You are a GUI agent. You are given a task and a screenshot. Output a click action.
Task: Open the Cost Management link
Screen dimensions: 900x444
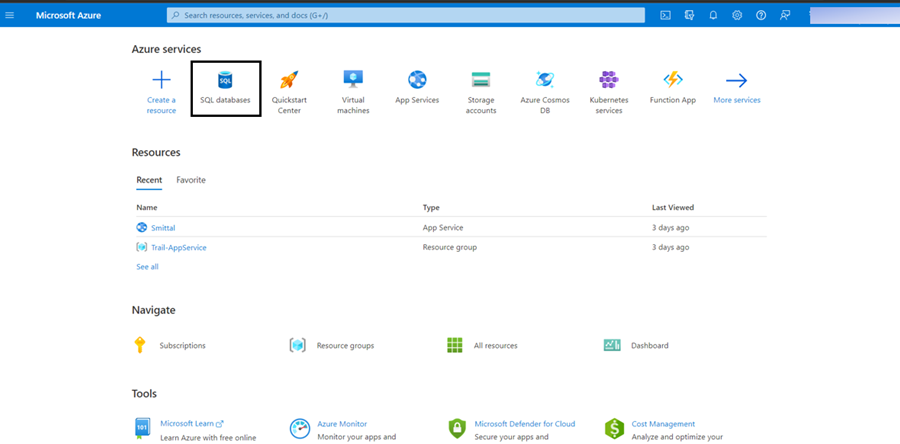click(x=663, y=424)
